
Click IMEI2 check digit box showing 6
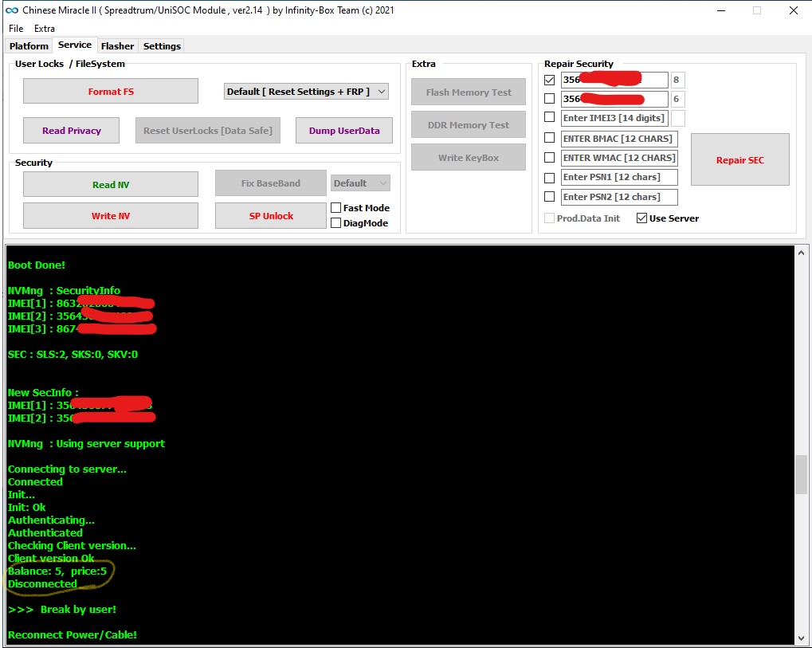678,98
